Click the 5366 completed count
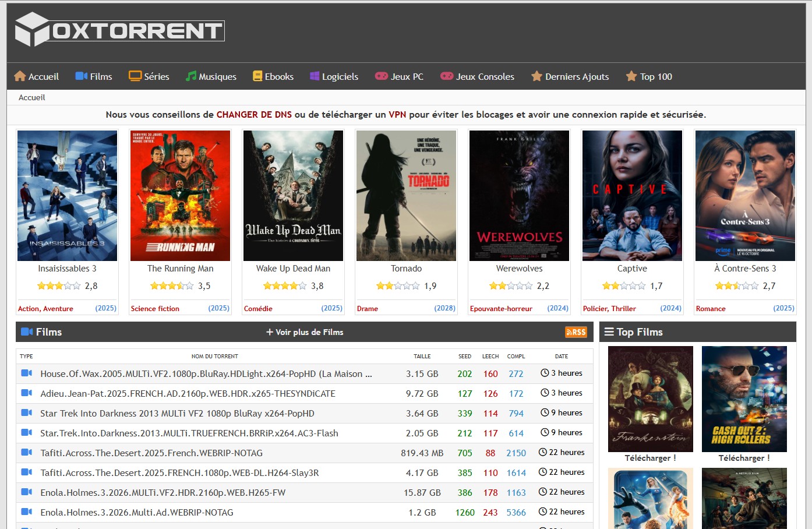Image resolution: width=812 pixels, height=529 pixels. click(516, 513)
